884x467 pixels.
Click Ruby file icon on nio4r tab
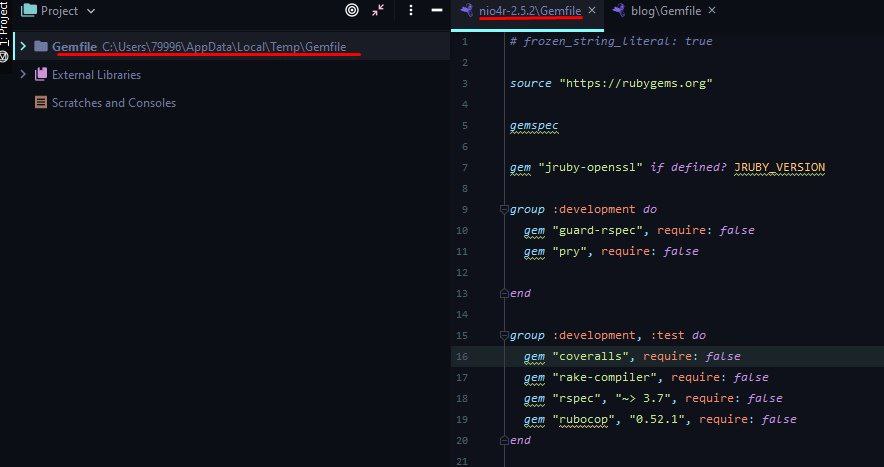[466, 10]
